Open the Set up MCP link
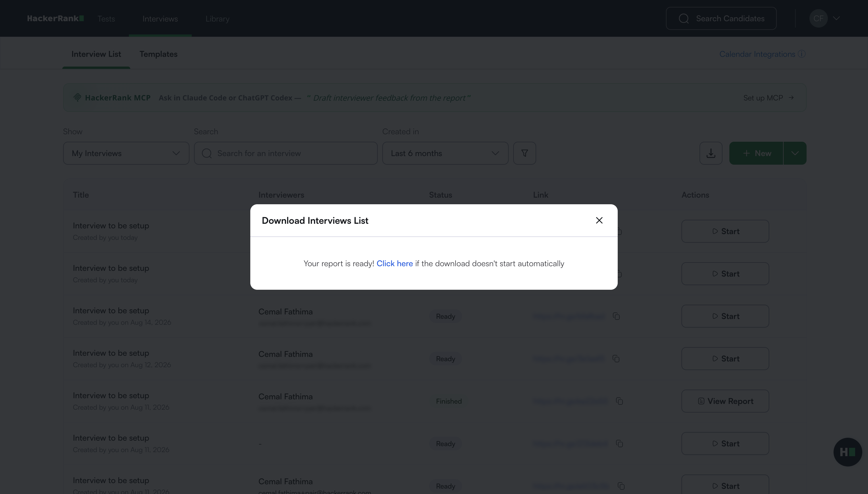 click(x=768, y=98)
